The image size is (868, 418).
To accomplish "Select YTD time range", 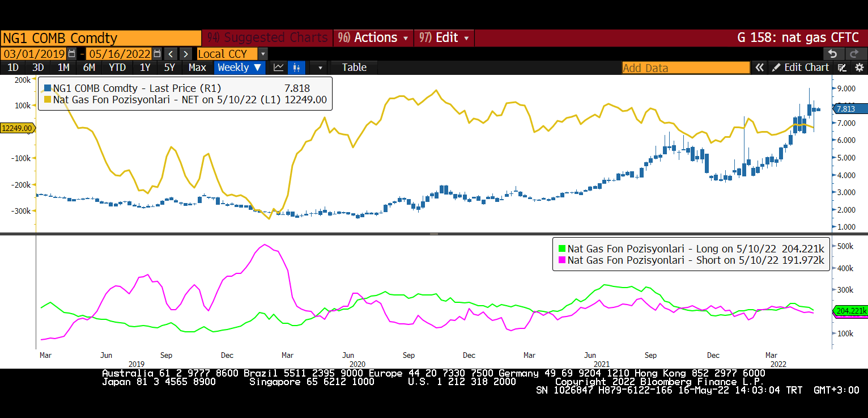I will coord(117,67).
